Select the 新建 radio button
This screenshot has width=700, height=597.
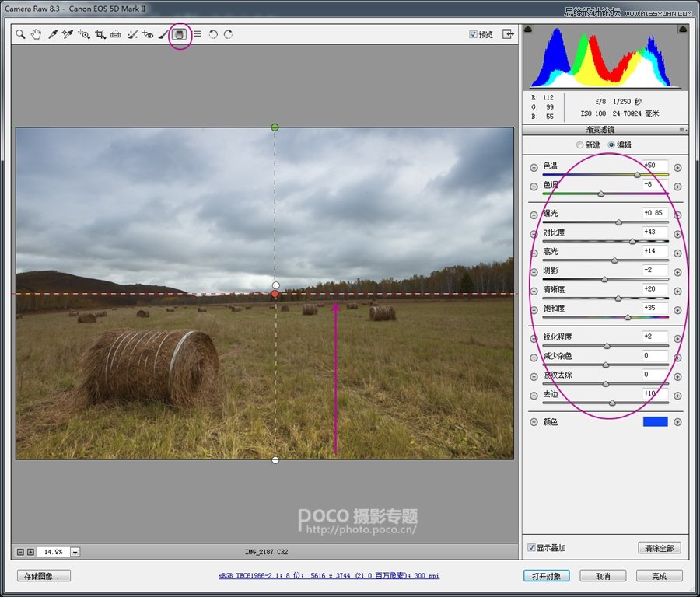point(579,145)
